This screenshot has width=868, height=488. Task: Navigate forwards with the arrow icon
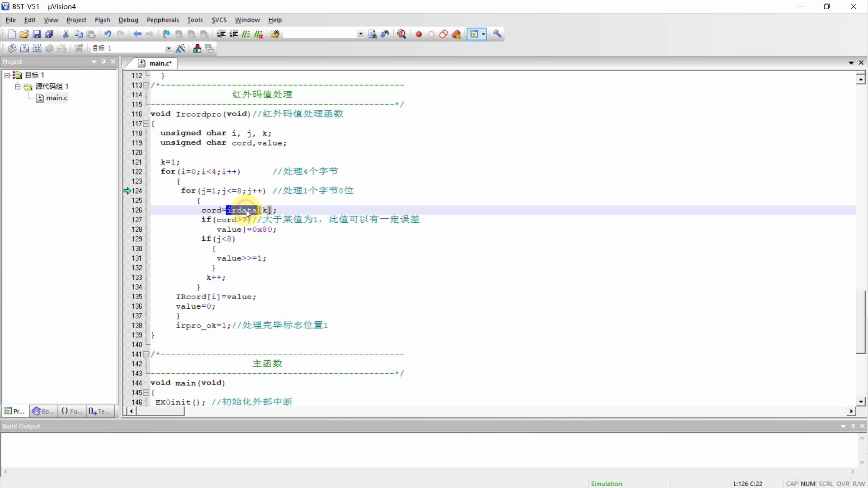point(150,34)
